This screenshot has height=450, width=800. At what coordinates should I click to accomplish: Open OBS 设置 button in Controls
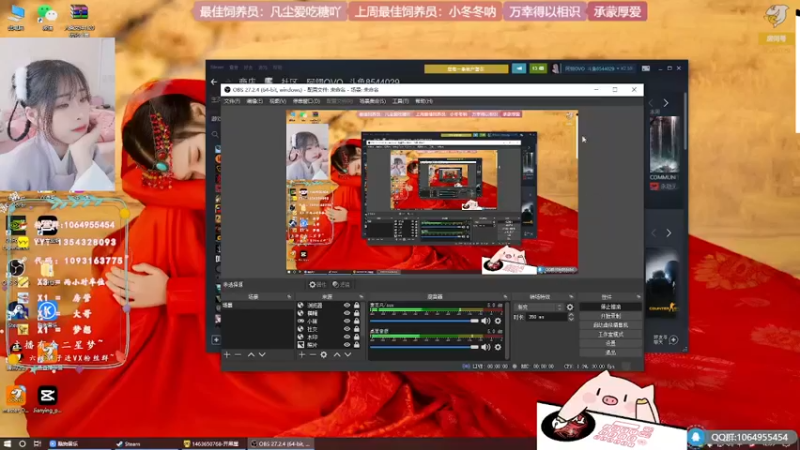(x=610, y=344)
